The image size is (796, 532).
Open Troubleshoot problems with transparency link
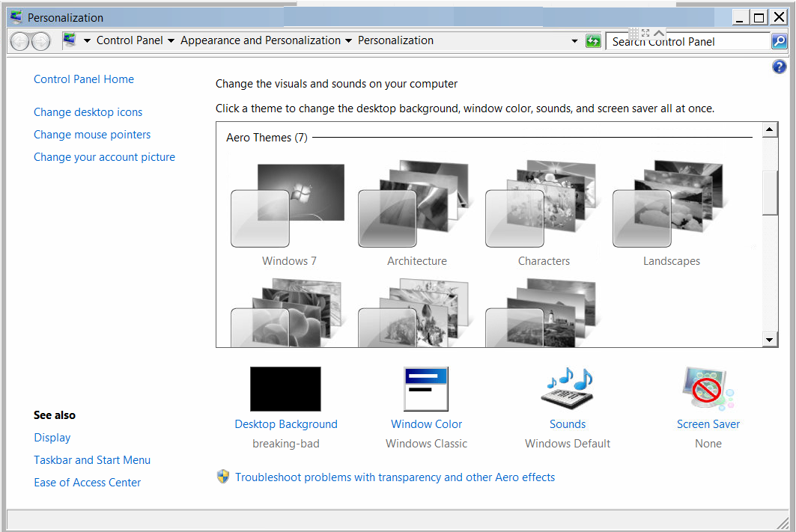[x=395, y=477]
